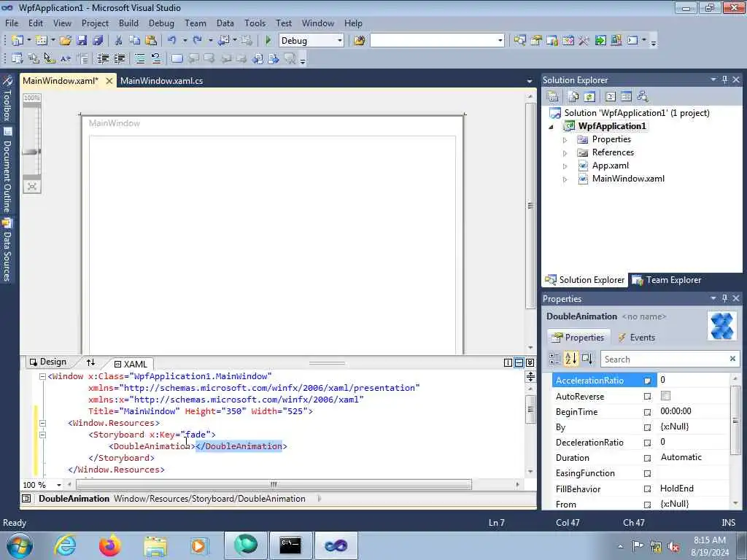747x560 pixels.
Task: Open Firefox from taskbar
Action: pyautogui.click(x=109, y=545)
